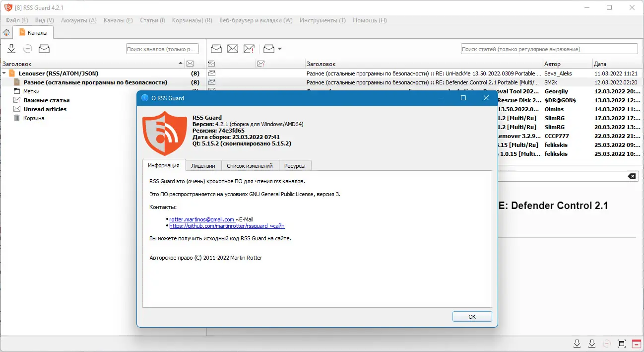Click the read-status envelope of Seva_Aleks article row
Screen dimensions: 644x352
pyautogui.click(x=211, y=73)
